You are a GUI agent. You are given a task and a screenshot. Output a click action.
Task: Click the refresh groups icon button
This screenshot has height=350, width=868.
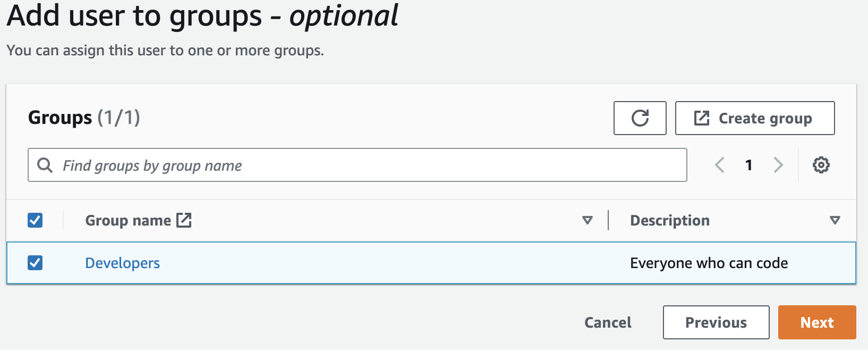click(640, 118)
